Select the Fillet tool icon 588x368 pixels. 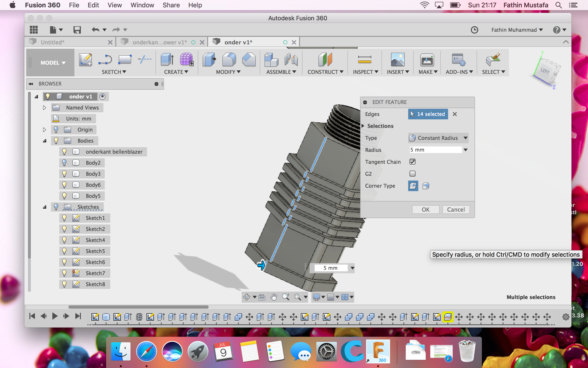click(229, 60)
